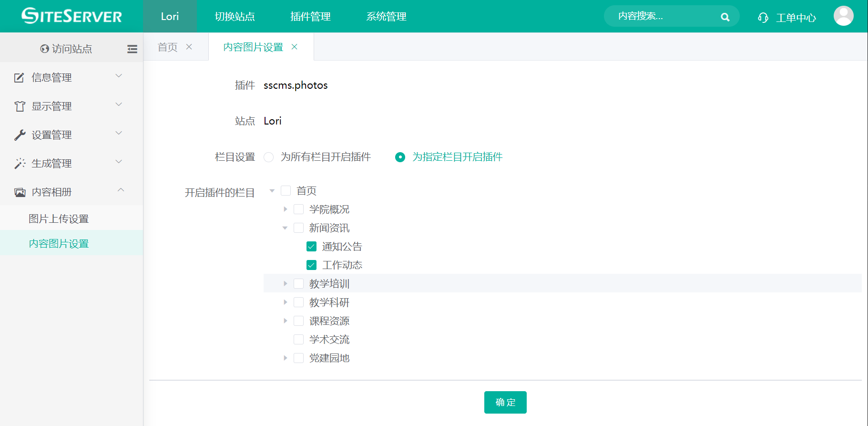Viewport: 868px width, 426px height.
Task: Switch to the 首页 tab
Action: pyautogui.click(x=168, y=47)
